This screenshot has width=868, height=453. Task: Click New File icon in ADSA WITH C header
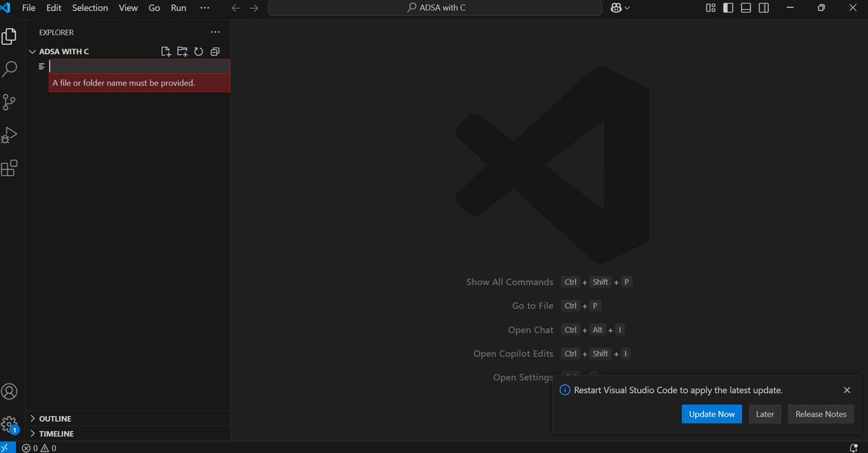click(166, 51)
